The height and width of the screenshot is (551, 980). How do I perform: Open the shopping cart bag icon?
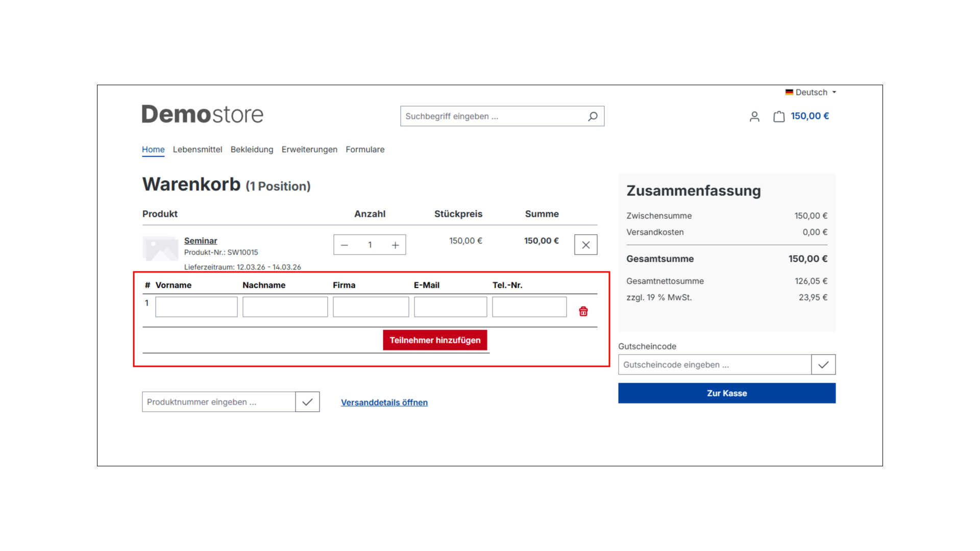click(x=779, y=117)
